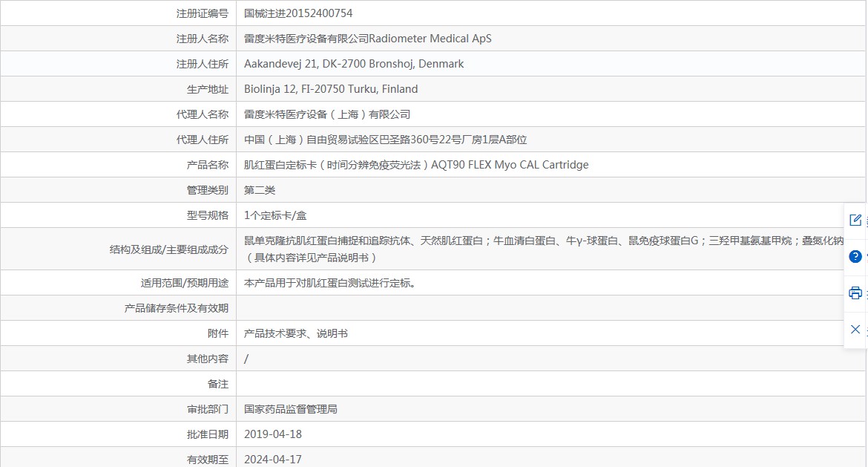Image resolution: width=868 pixels, height=467 pixels.
Task: Click agent name 雷度米特医疗设备（上海）有限公司
Action: [327, 114]
